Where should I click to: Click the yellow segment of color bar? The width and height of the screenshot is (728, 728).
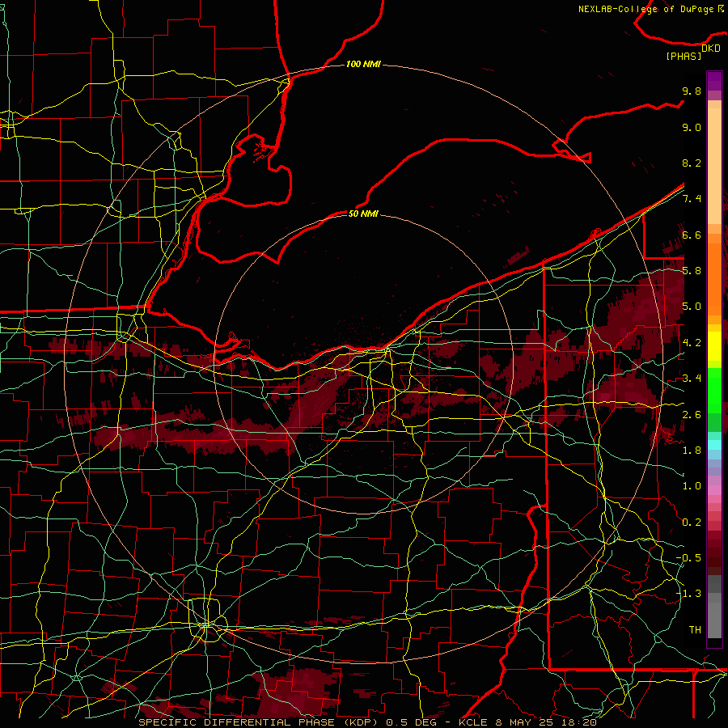(714, 346)
